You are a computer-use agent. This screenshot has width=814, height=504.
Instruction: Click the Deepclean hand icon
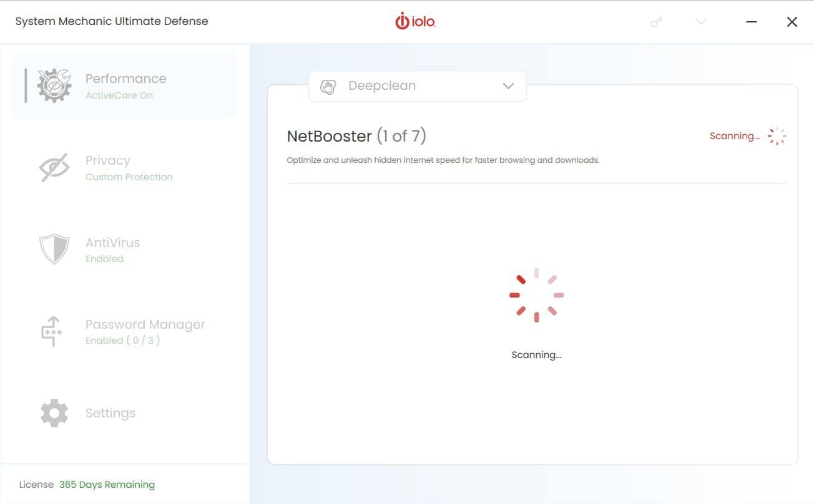pyautogui.click(x=328, y=86)
